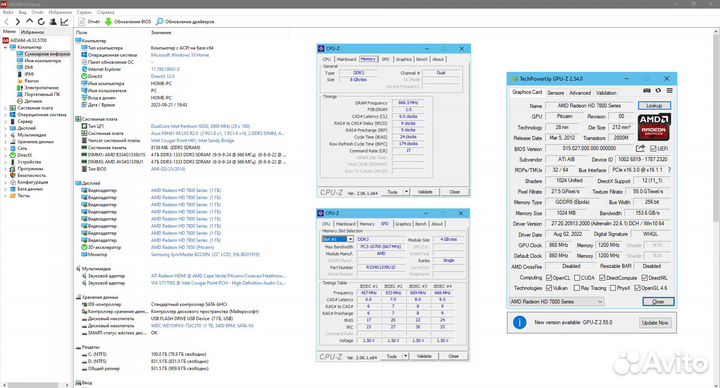This screenshot has width=720, height=388.
Task: Open Graphics tab in CPU-Z SPD window
Action: 403,224
